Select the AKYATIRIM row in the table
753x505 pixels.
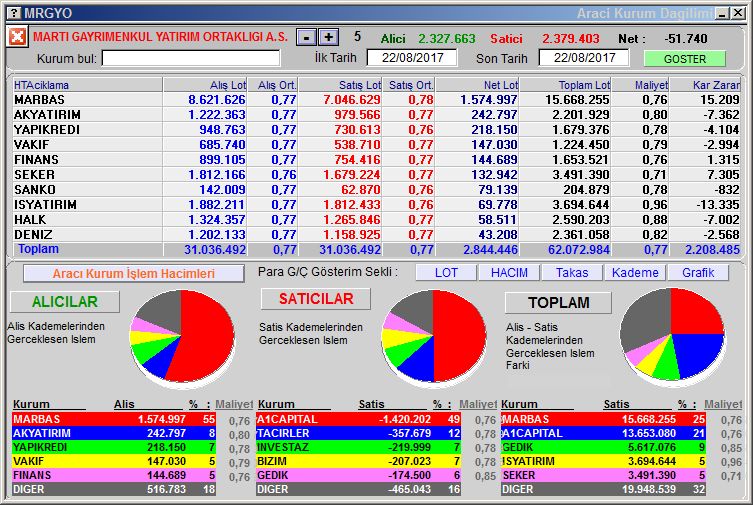point(376,115)
